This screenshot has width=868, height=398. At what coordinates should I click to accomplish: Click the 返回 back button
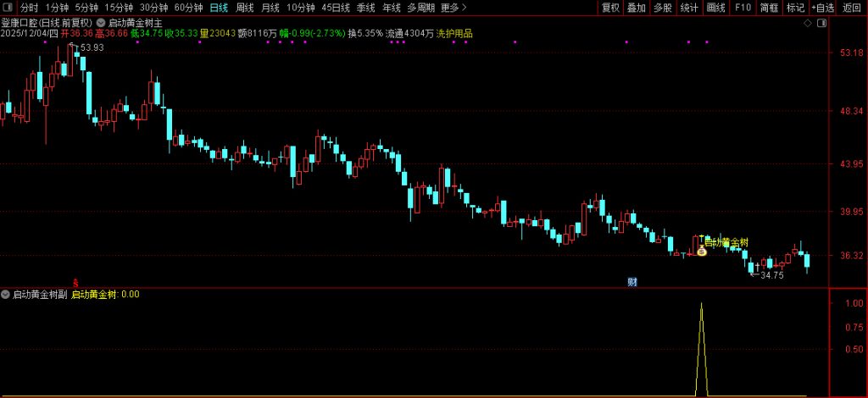851,8
